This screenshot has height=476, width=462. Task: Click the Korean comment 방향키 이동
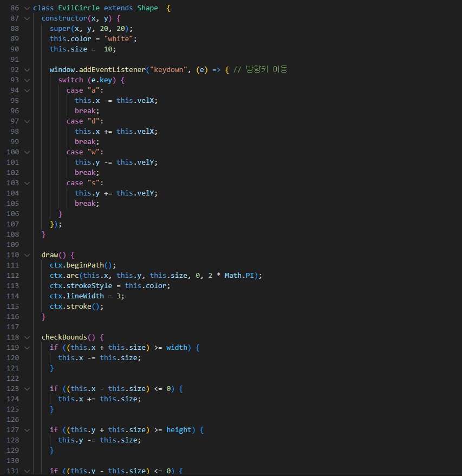[x=266, y=69]
